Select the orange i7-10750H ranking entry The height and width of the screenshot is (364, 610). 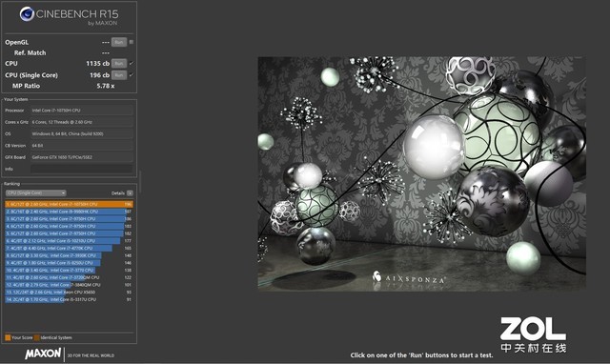point(69,204)
